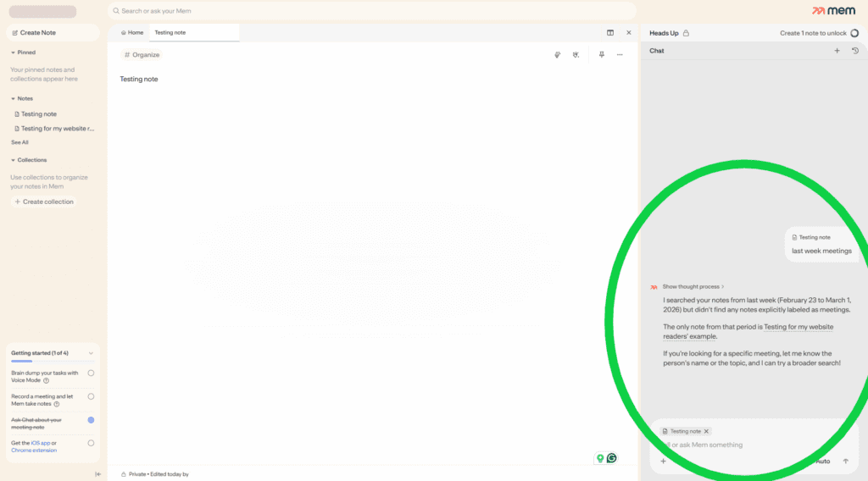Click the Heads Up lock icon

tap(686, 33)
